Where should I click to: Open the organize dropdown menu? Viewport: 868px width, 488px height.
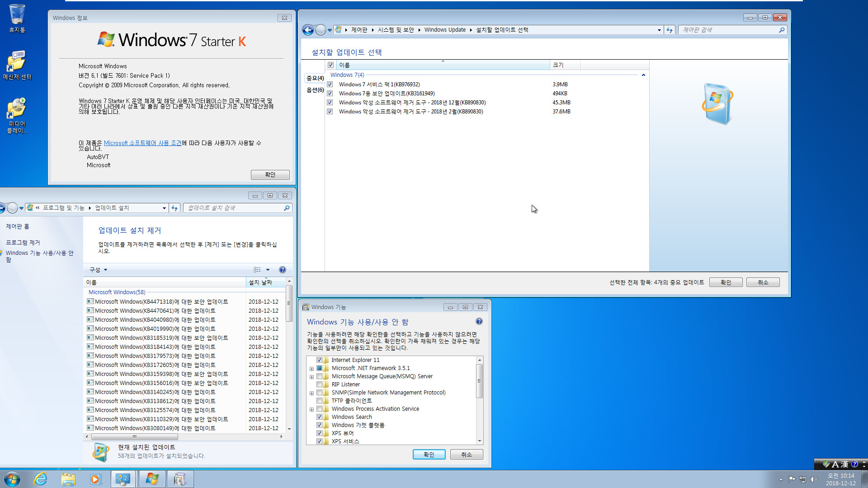(x=98, y=270)
